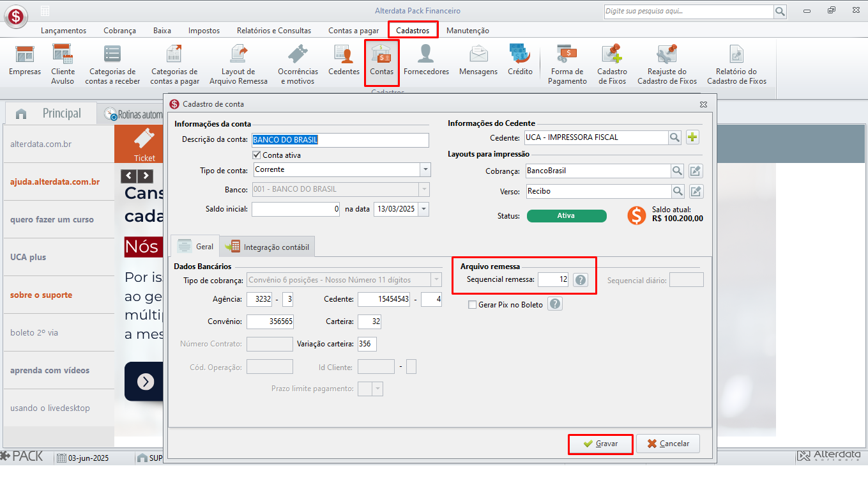Open the ajuda.alterdata.com.br link
Viewport: 868px width, 480px height.
[55, 182]
